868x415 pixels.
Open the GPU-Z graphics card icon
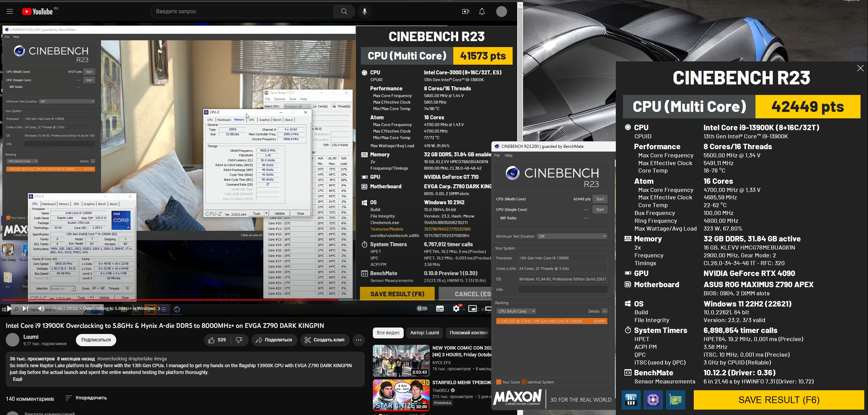675,400
